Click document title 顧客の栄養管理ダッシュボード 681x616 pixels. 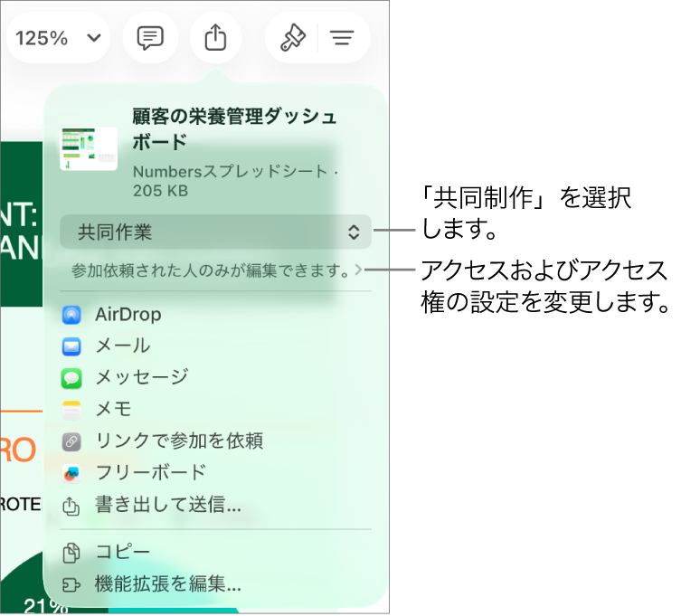click(234, 129)
